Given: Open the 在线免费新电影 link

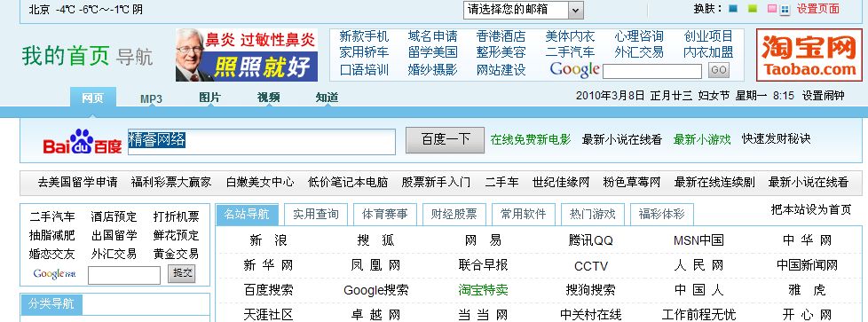Looking at the screenshot, I should pos(531,139).
